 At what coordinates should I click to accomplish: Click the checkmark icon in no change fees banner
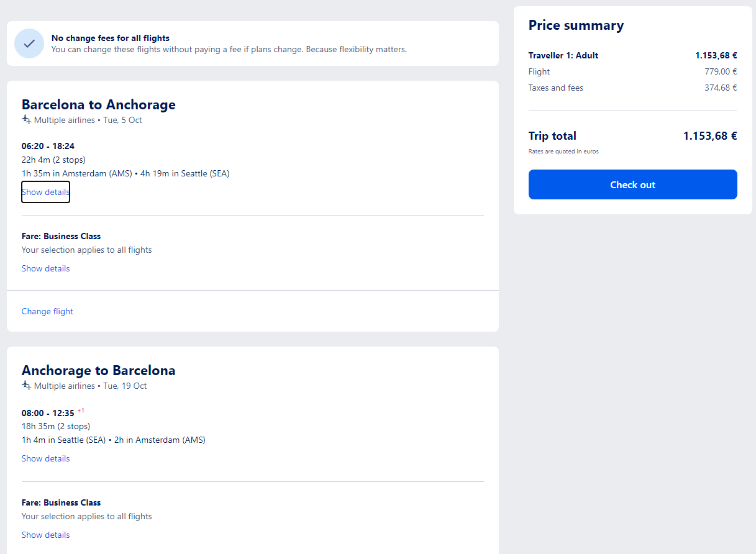point(29,43)
